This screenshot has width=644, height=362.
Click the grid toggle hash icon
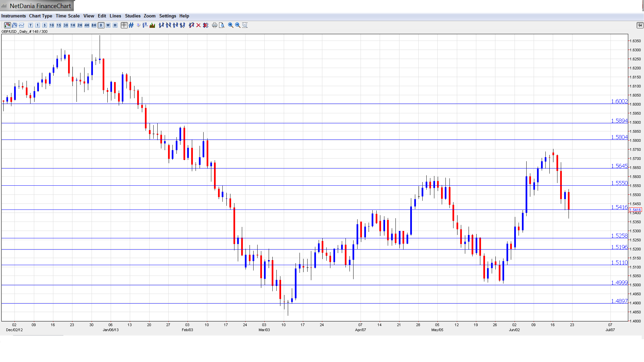coord(131,25)
